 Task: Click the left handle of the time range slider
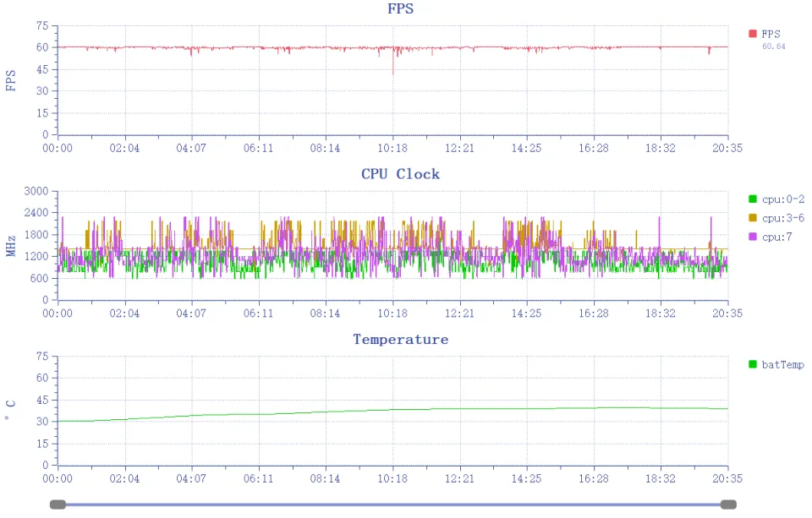pyautogui.click(x=58, y=504)
